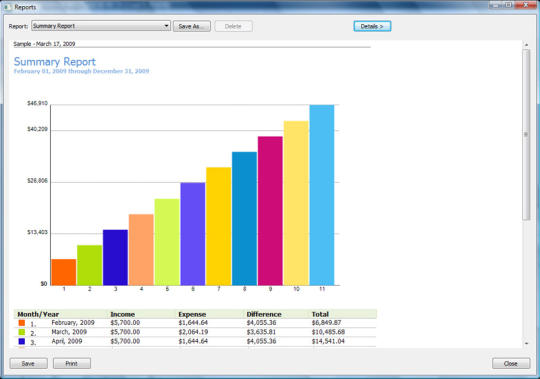540x379 pixels.
Task: Click the vertical scrollbar thumb
Action: [x=526, y=135]
